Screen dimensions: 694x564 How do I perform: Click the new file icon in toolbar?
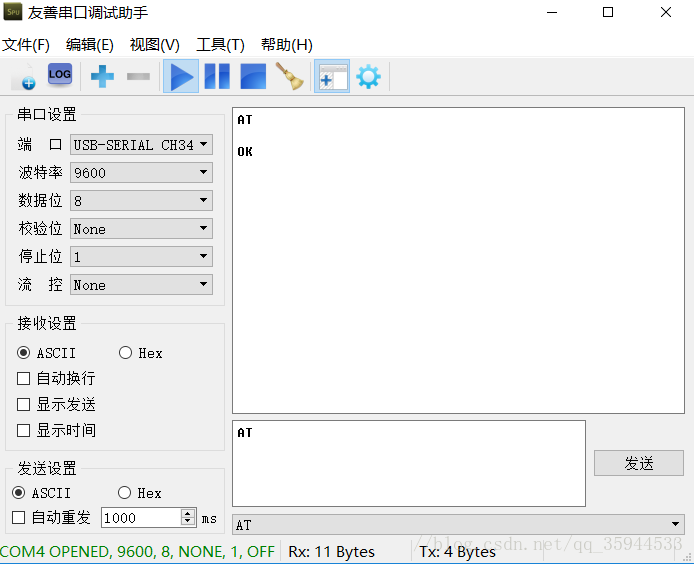coord(25,77)
